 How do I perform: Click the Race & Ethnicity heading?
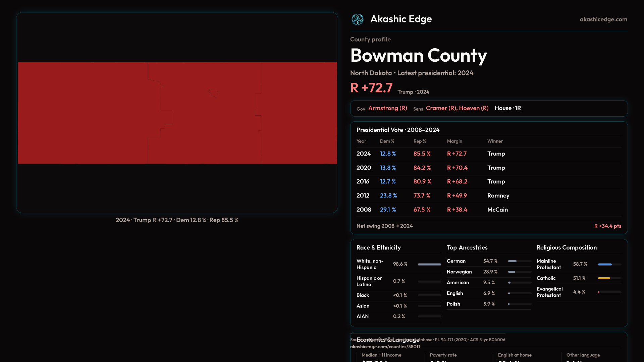378,248
